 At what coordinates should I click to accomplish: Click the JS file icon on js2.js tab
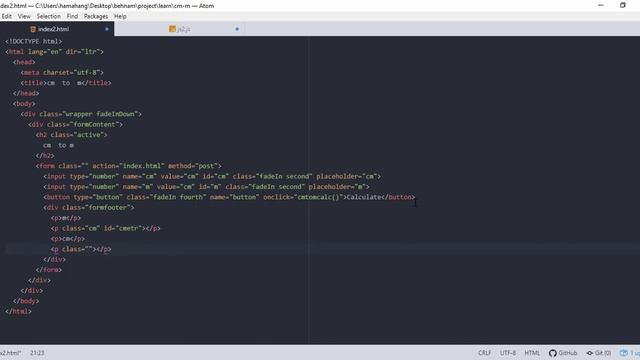coord(172,29)
